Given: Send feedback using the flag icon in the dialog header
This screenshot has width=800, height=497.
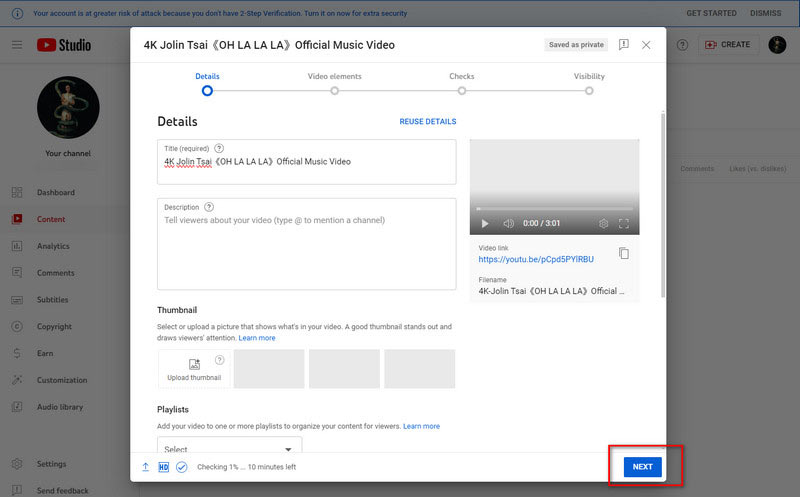Looking at the screenshot, I should click(x=623, y=45).
